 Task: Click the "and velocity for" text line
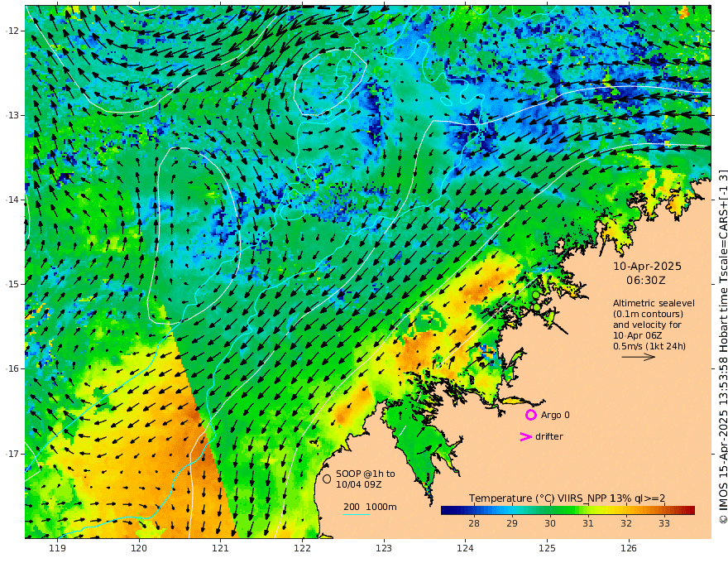pyautogui.click(x=647, y=325)
